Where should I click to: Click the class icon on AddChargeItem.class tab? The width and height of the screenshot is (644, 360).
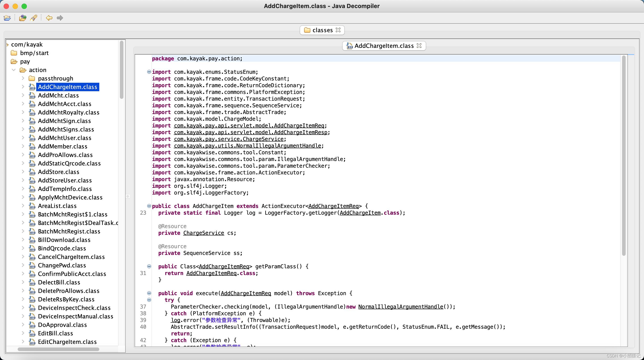click(x=349, y=46)
